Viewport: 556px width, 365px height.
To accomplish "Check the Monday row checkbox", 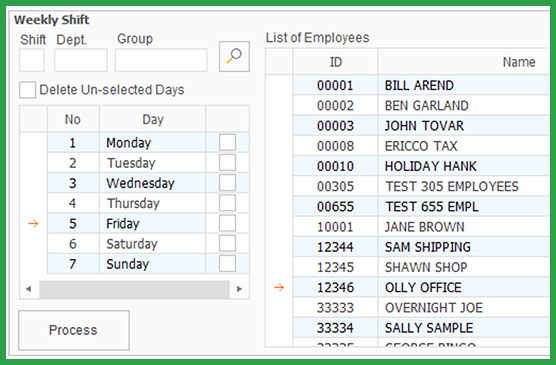I will click(227, 143).
